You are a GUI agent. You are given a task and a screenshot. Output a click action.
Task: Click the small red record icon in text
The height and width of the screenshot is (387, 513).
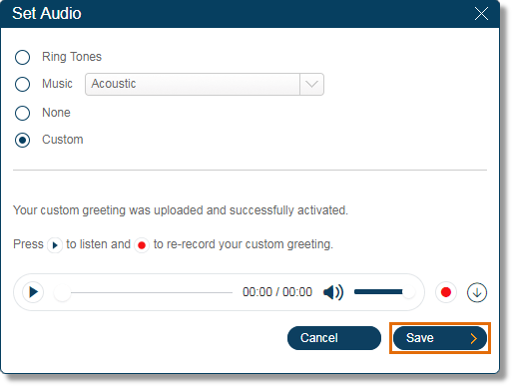pyautogui.click(x=142, y=245)
